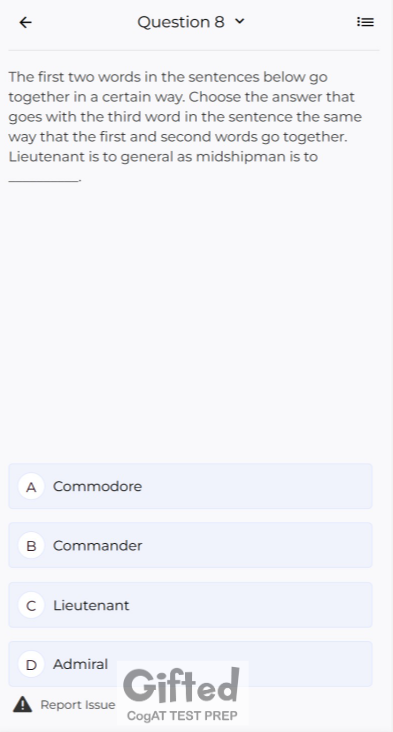Click the warning triangle icon beside Report Issue

(x=22, y=704)
